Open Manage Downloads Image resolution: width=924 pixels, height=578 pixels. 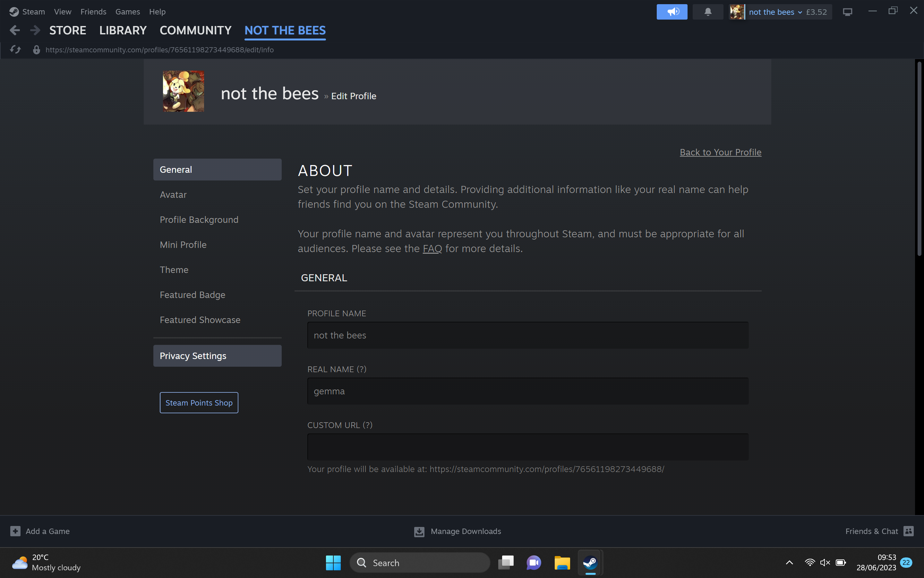(x=466, y=531)
